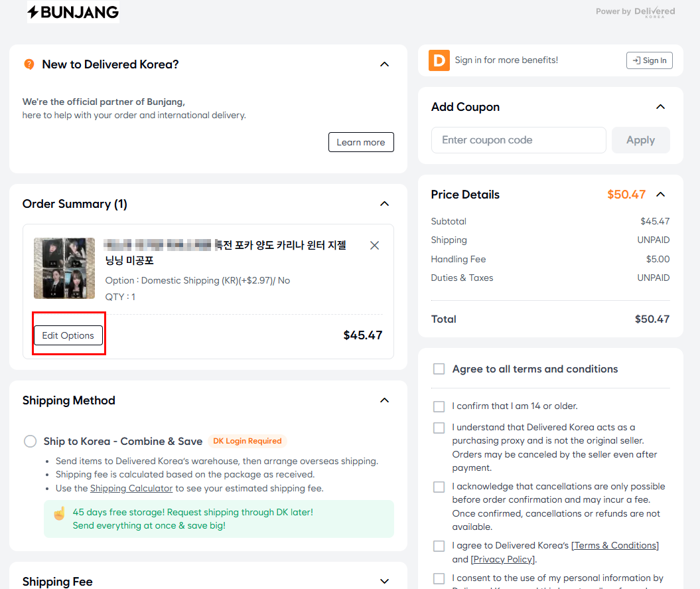Collapse the Order Summary section

click(384, 204)
